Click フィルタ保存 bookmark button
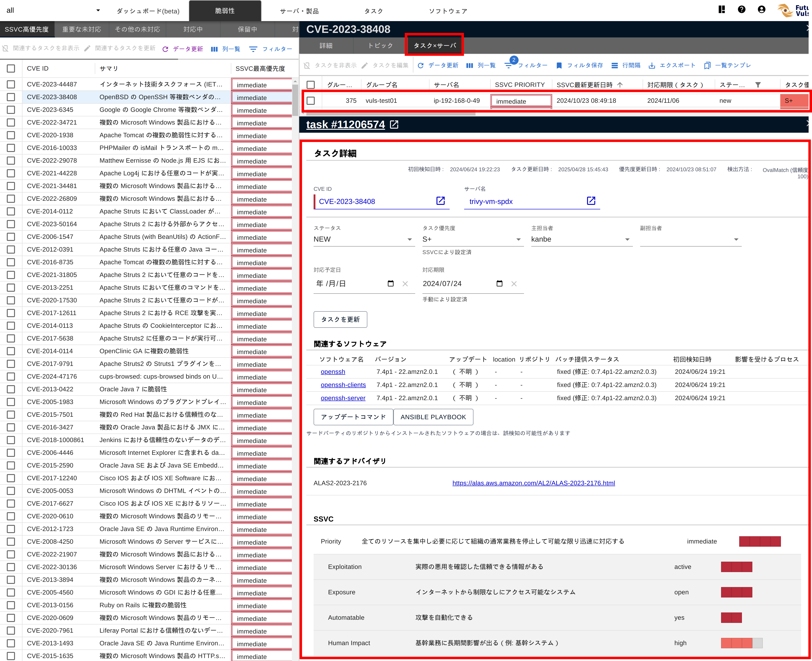812x661 pixels. [x=580, y=66]
